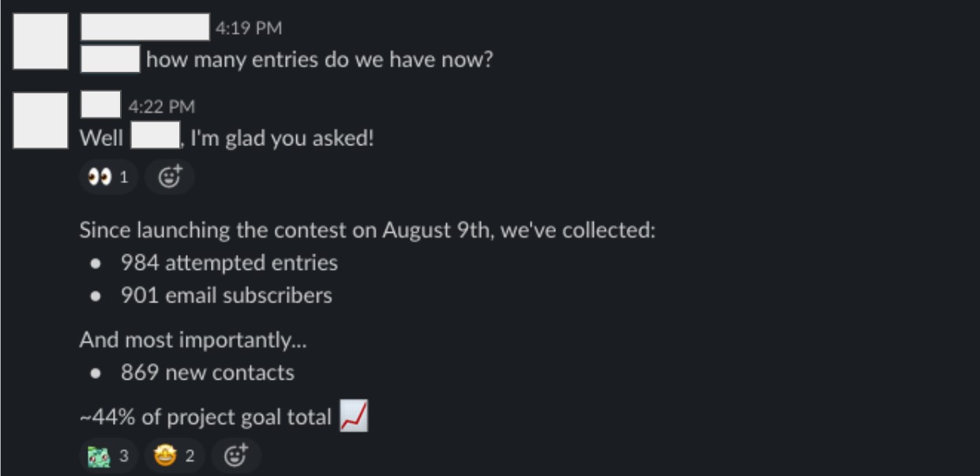Click sender name beside 4:19 PM timestamp
The image size is (980, 476).
point(145,27)
